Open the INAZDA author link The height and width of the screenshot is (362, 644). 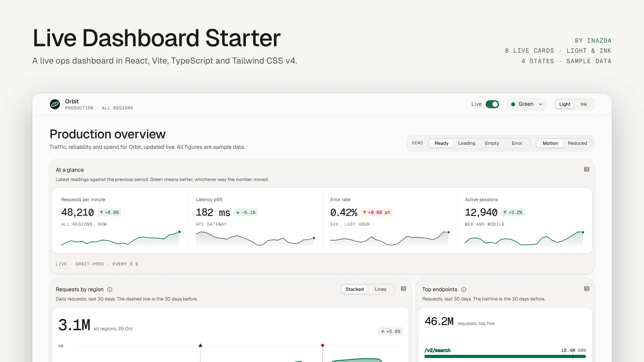click(x=599, y=41)
